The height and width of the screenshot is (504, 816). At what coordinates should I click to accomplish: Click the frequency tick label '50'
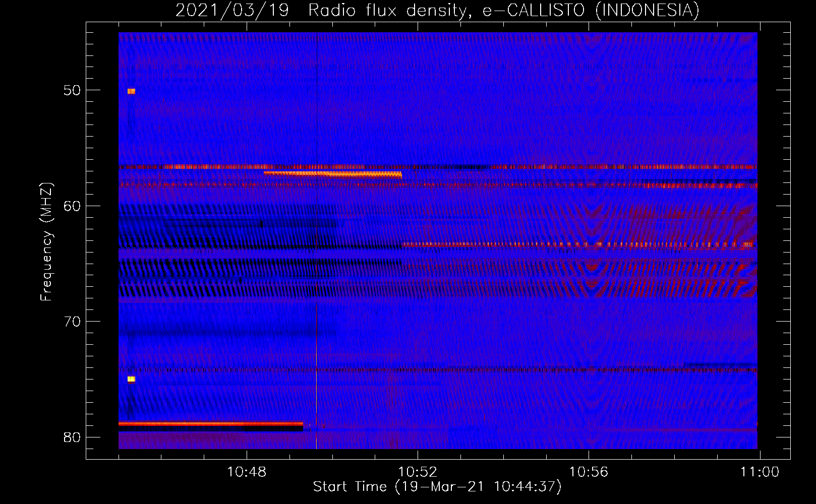[72, 90]
